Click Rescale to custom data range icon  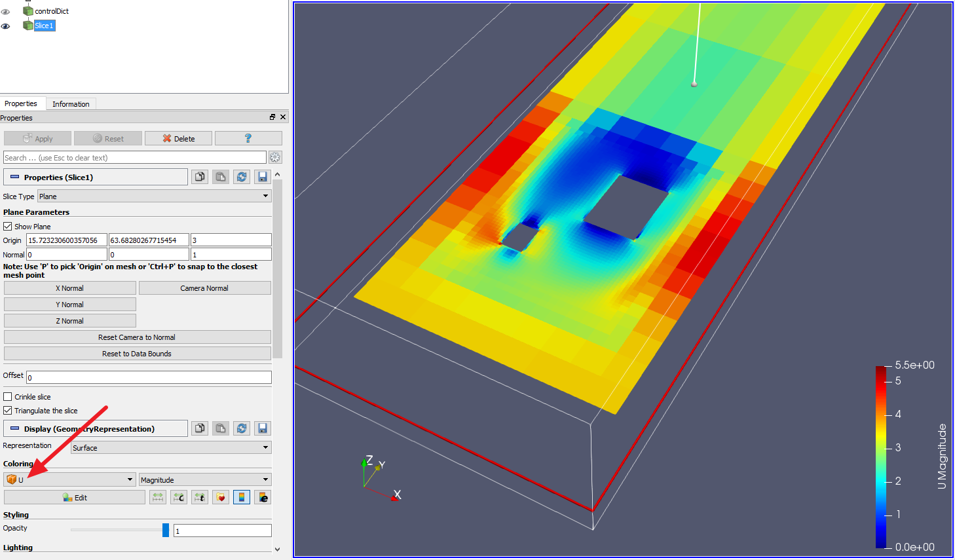[179, 498]
